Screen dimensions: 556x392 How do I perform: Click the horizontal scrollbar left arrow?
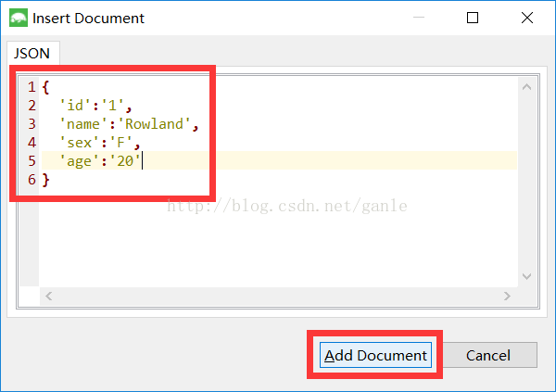(49, 296)
